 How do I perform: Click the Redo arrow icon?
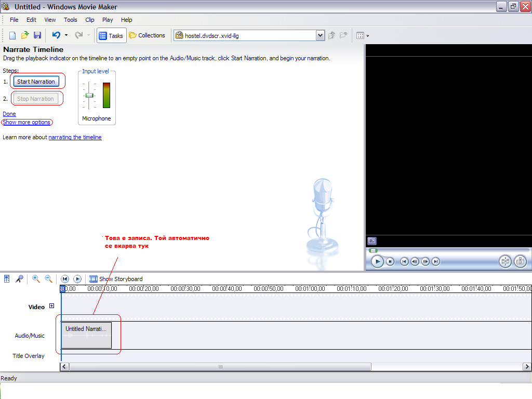point(79,35)
